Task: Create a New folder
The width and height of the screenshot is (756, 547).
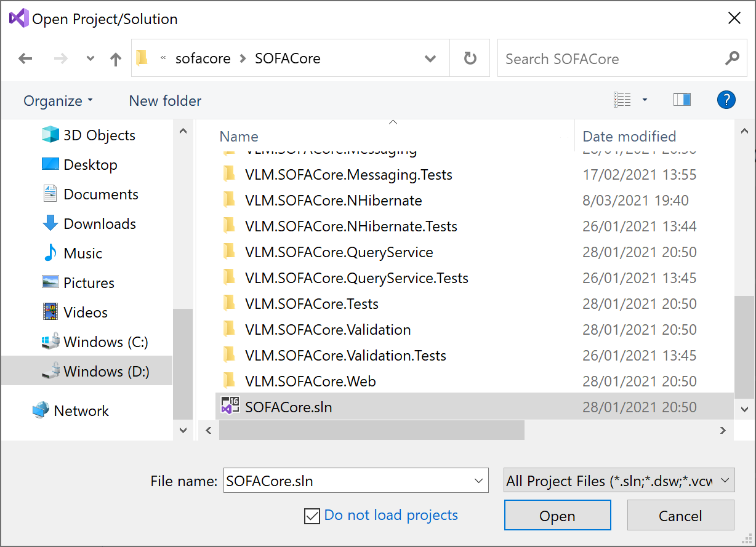Action: [165, 100]
